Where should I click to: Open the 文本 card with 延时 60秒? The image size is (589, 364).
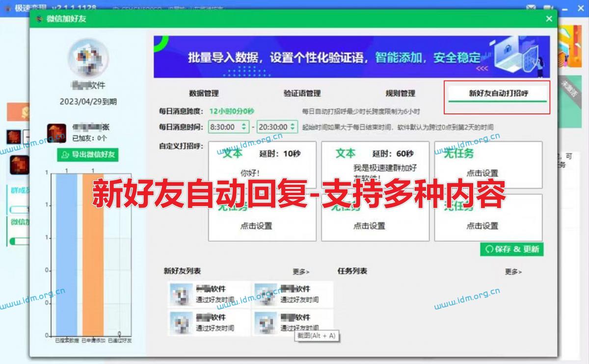(x=375, y=165)
